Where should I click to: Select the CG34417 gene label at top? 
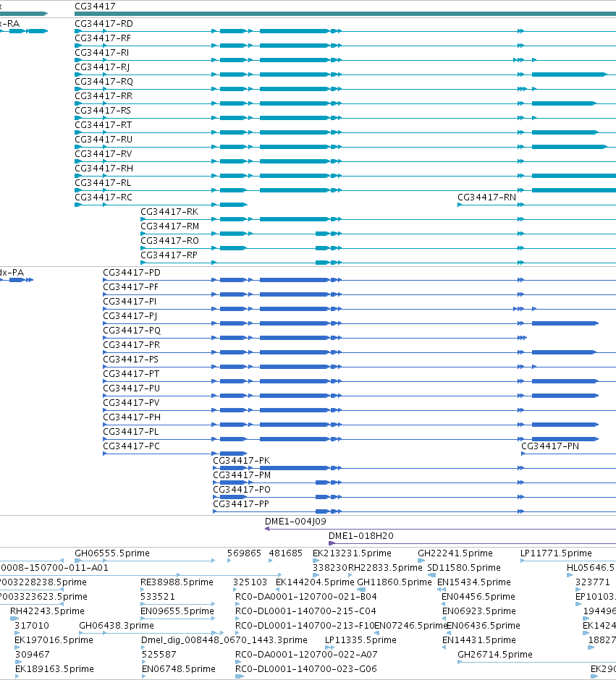[95, 7]
